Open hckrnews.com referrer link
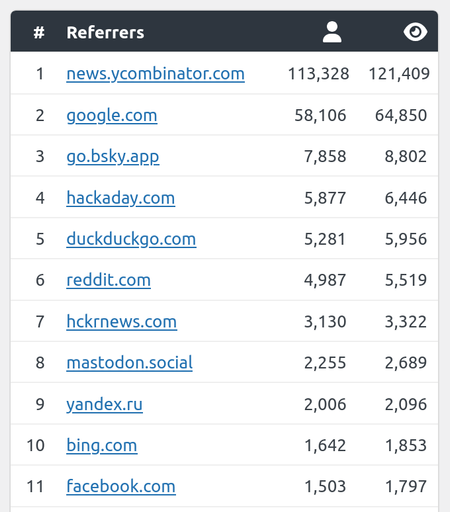This screenshot has width=450, height=512. [122, 322]
